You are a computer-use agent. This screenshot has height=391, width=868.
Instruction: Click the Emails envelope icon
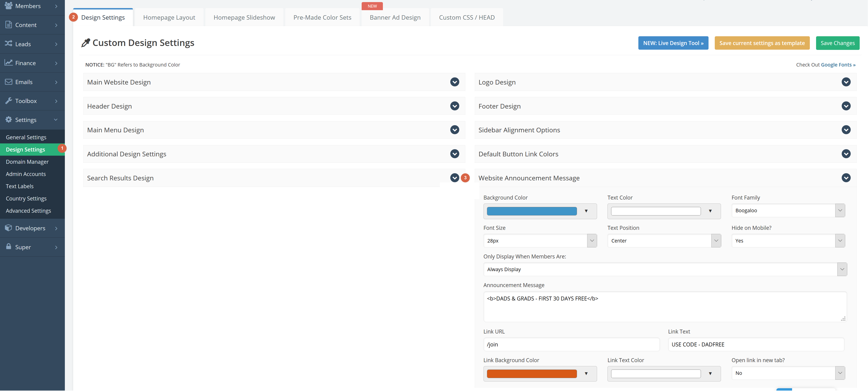[9, 82]
